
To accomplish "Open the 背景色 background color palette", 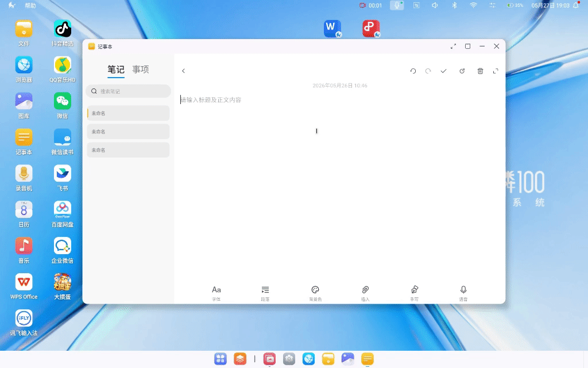I will 315,293.
